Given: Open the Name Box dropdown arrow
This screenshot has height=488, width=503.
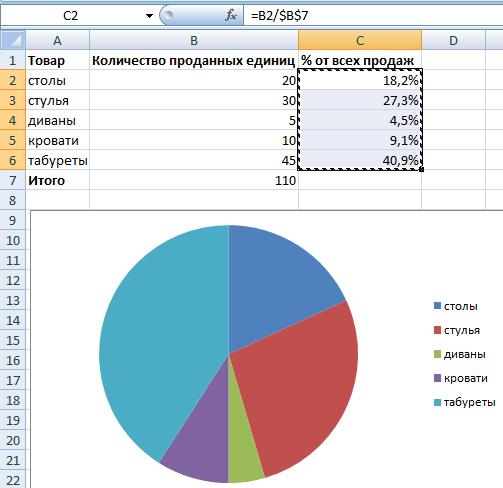Looking at the screenshot, I should coord(149,16).
